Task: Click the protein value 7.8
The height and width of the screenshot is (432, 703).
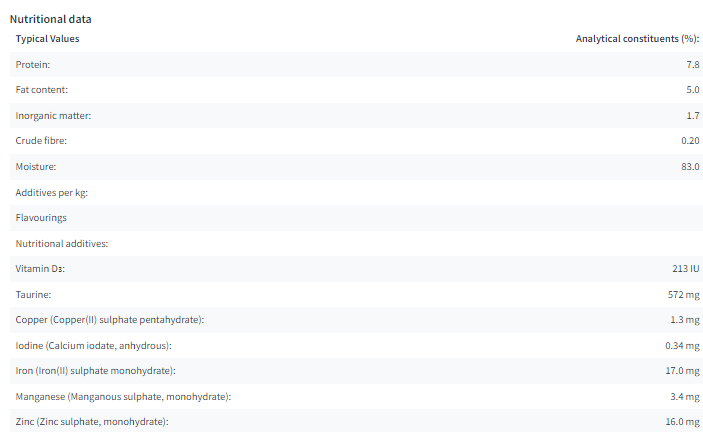Action: (692, 65)
